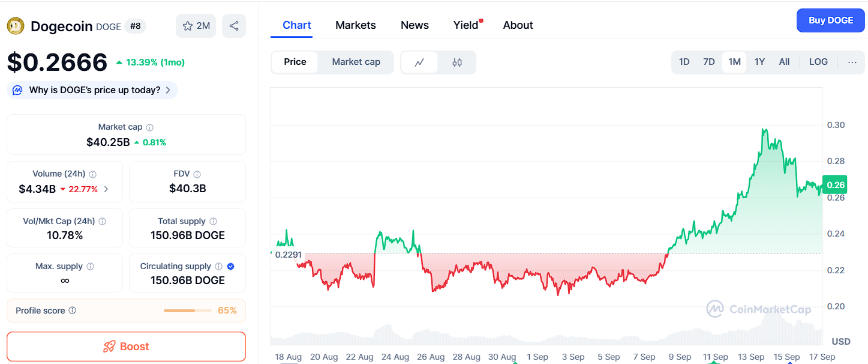Set chart range to 1D
The height and width of the screenshot is (364, 868).
(684, 62)
